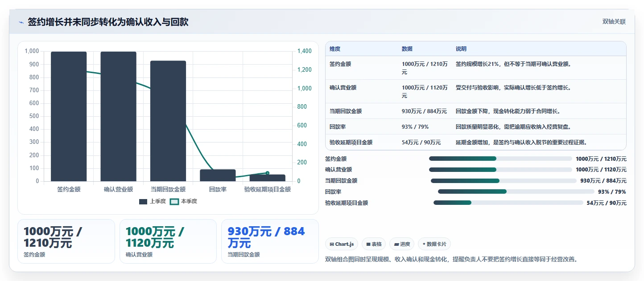Click the 1,400 right axis value
Screen dimensions: 644x281
[305, 51]
